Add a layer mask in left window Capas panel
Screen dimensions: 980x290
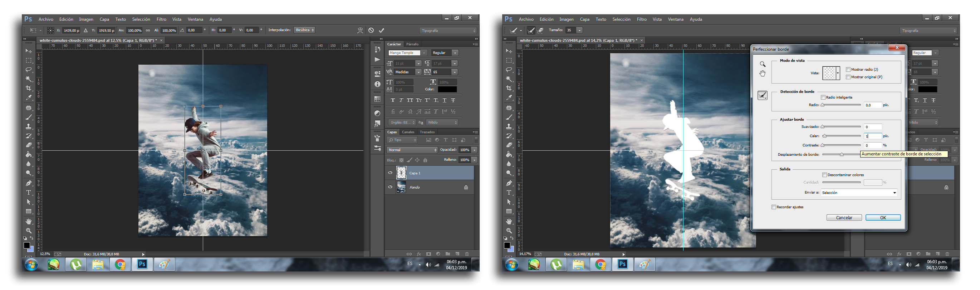pos(428,254)
